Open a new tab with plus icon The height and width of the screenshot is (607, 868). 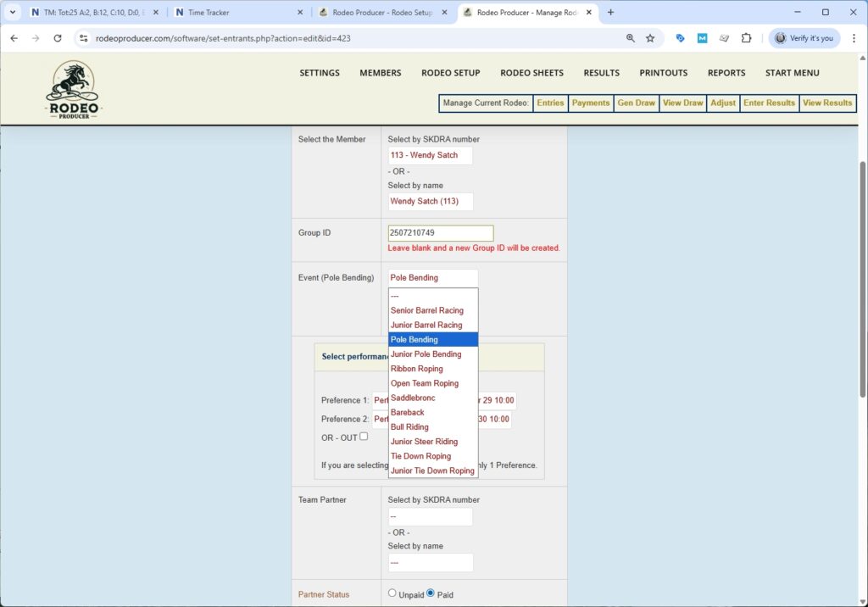point(610,13)
